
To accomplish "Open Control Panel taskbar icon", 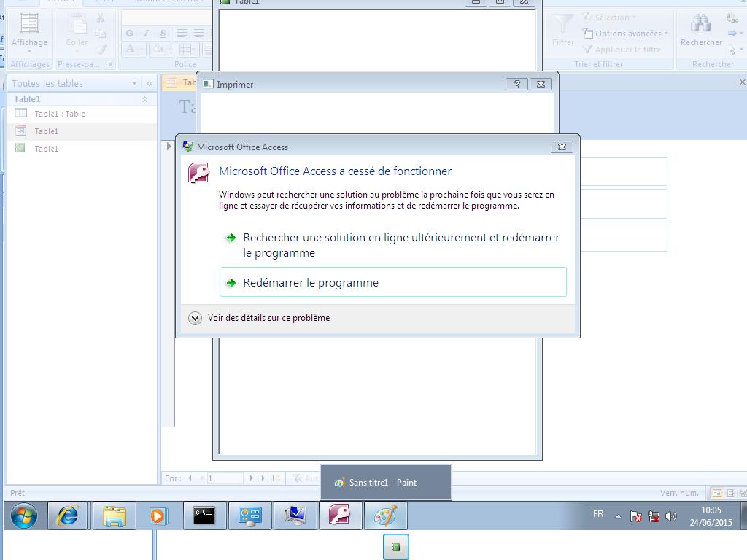I will (250, 516).
